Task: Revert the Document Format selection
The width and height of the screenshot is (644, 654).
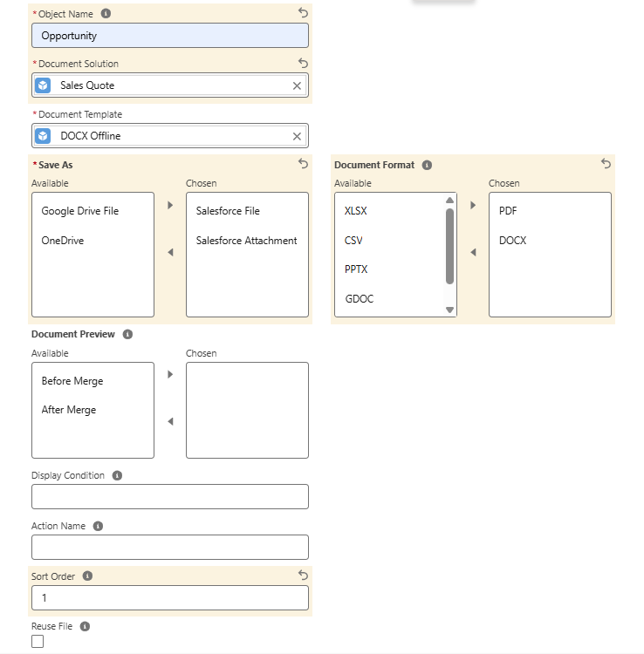Action: point(606,164)
